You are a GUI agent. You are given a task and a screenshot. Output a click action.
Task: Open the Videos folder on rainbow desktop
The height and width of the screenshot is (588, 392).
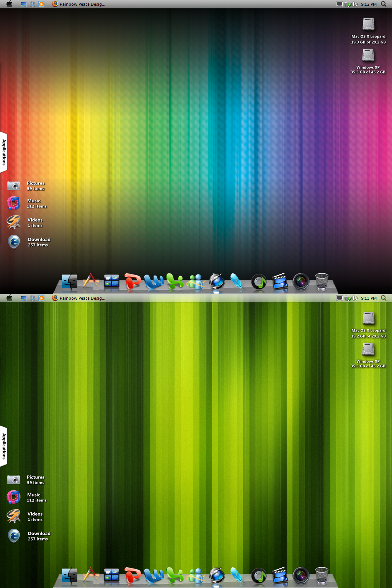pos(14,222)
